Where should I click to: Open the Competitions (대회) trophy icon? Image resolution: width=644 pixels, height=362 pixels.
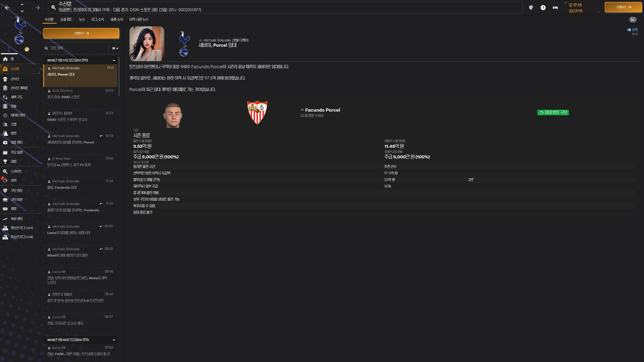pos(5,161)
